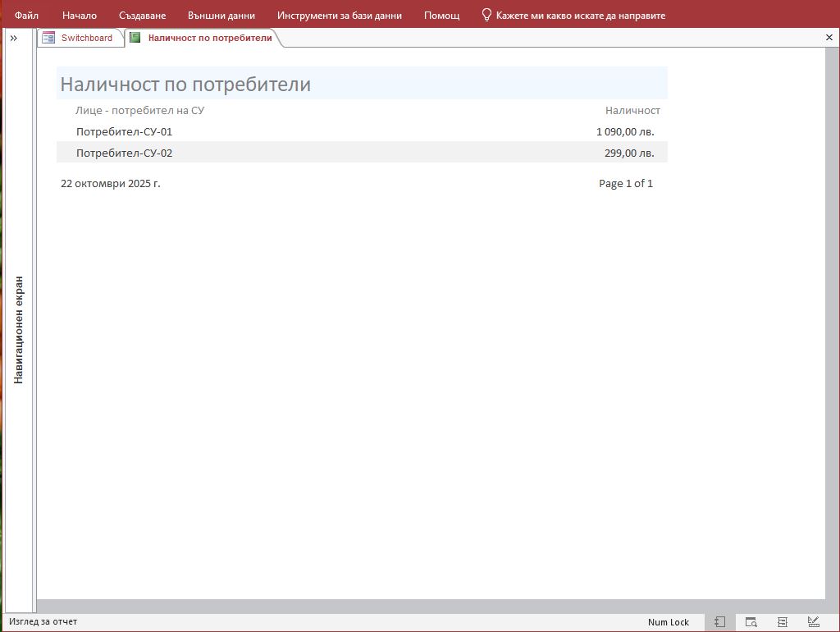Open the Създаване ribbon tab

[142, 16]
